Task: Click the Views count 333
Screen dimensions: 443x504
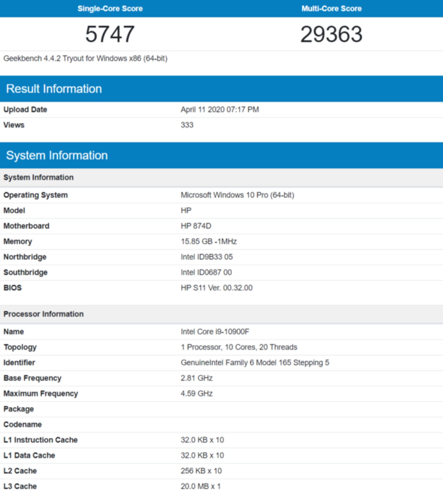Action: coord(187,125)
